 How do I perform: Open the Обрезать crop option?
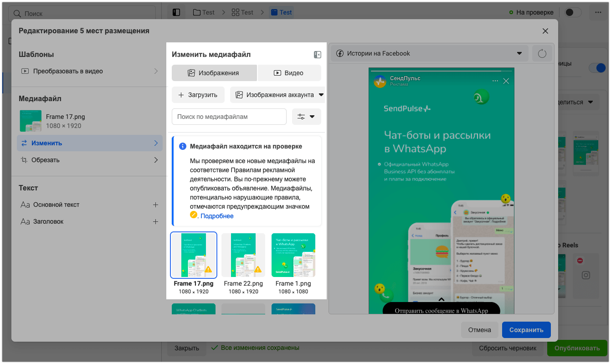coord(89,160)
